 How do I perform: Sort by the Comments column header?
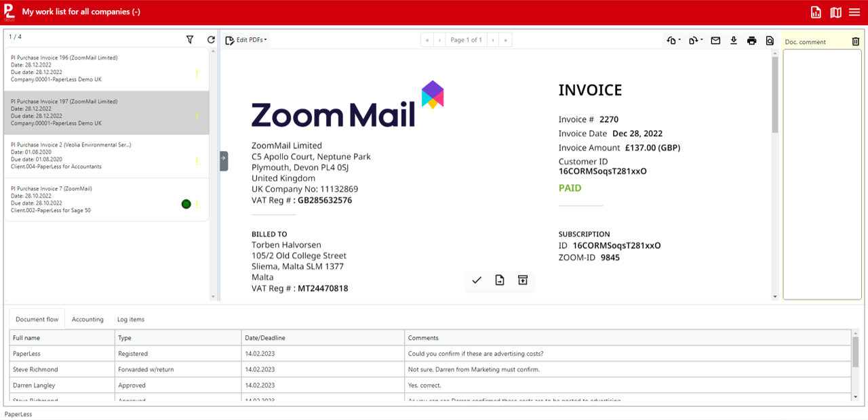[628, 337]
